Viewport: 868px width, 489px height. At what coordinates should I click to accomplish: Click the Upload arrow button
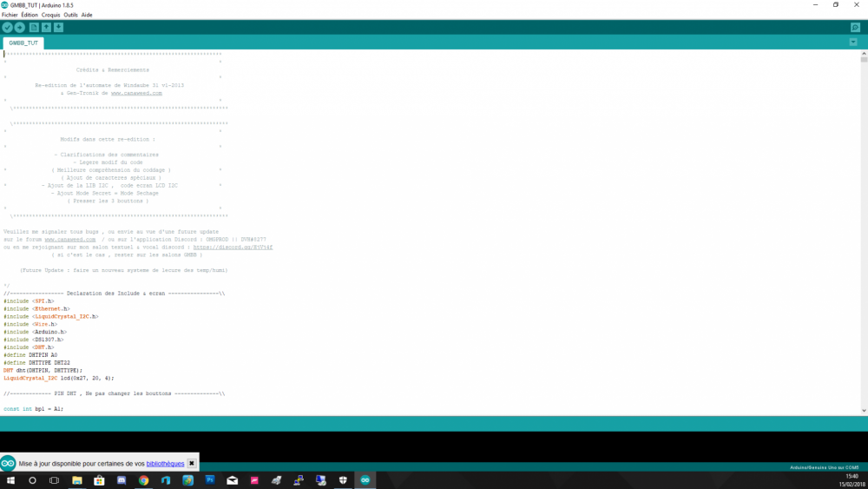[x=19, y=27]
